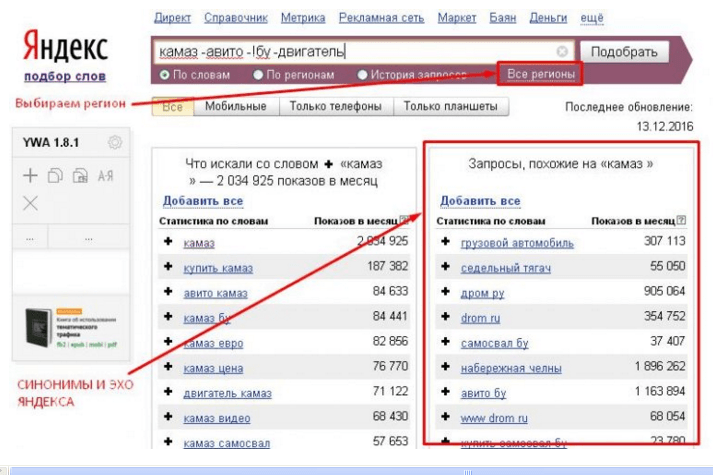The width and height of the screenshot is (713, 475).
Task: Select the 'По словам' radio button
Action: point(164,75)
